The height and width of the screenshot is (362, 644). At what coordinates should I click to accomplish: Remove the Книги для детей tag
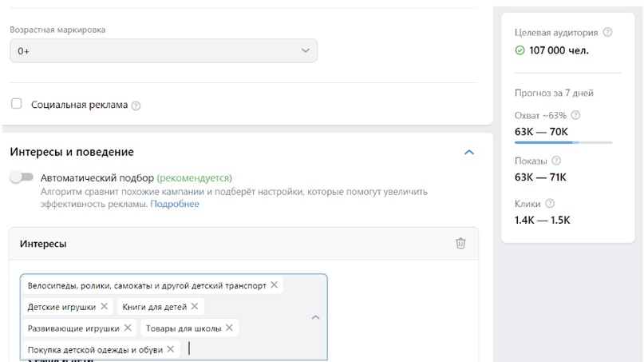(x=195, y=306)
